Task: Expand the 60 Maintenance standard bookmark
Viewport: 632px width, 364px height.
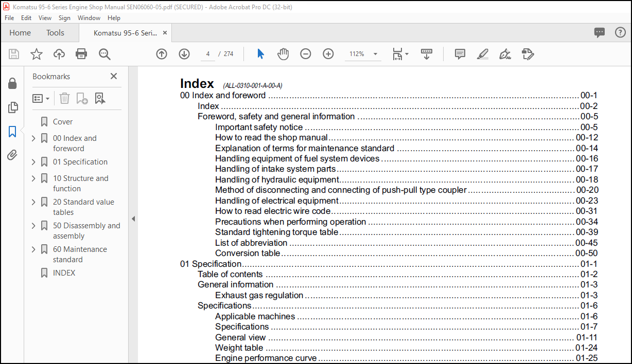Action: click(33, 249)
